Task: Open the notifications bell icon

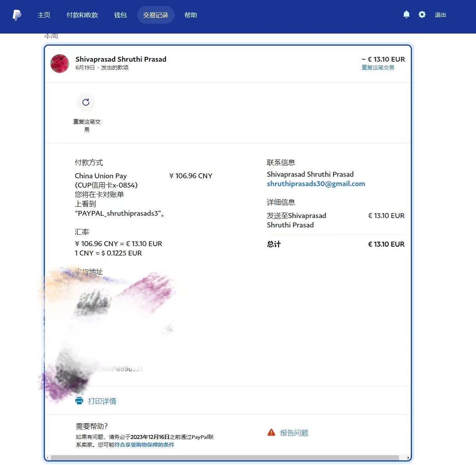Action: (x=406, y=15)
